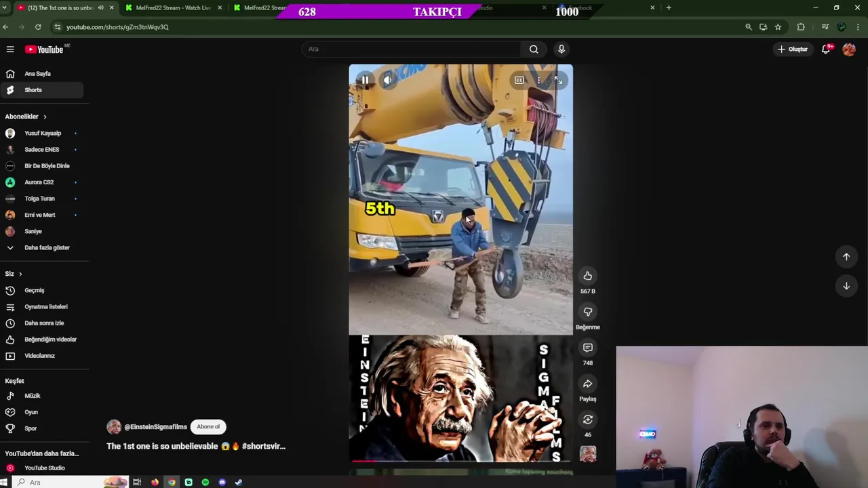The height and width of the screenshot is (488, 868).
Task: Expand Abonelikler section
Action: [x=26, y=117]
